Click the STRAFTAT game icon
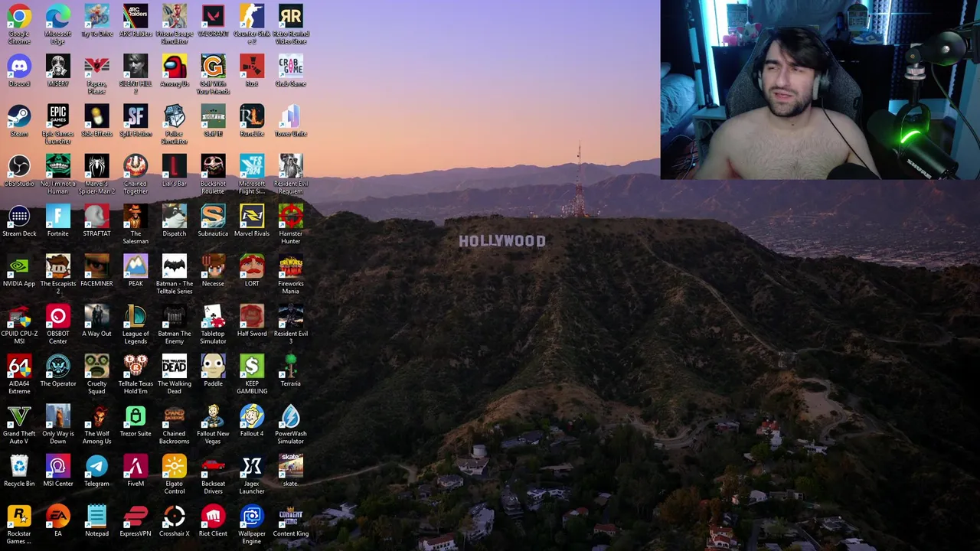 coord(96,217)
